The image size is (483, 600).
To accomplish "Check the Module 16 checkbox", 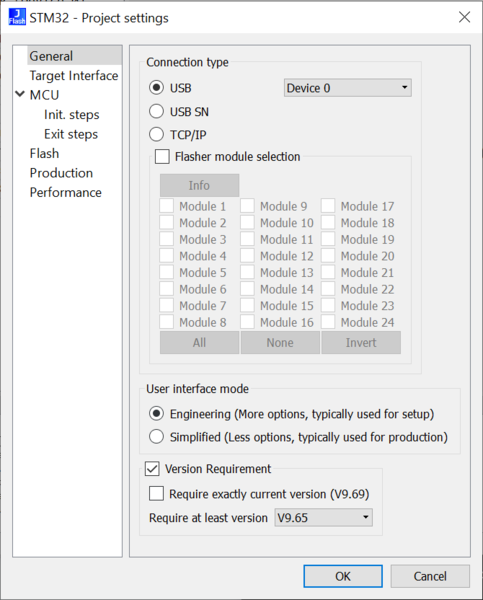I will pyautogui.click(x=247, y=322).
